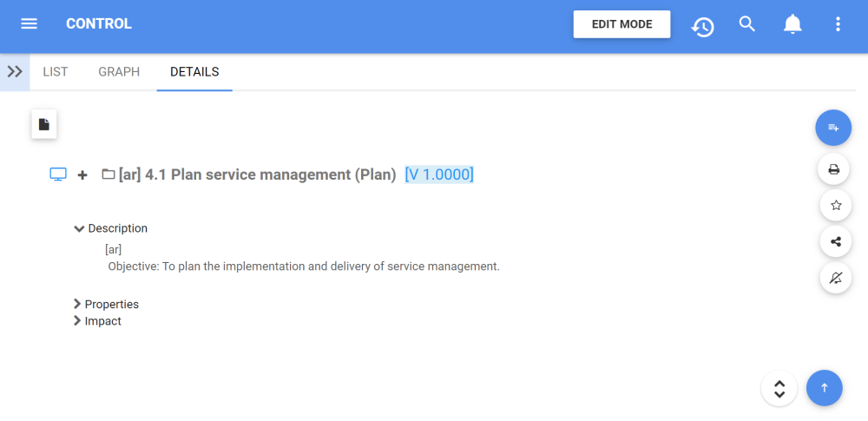Switch to the LIST tab

coord(56,72)
